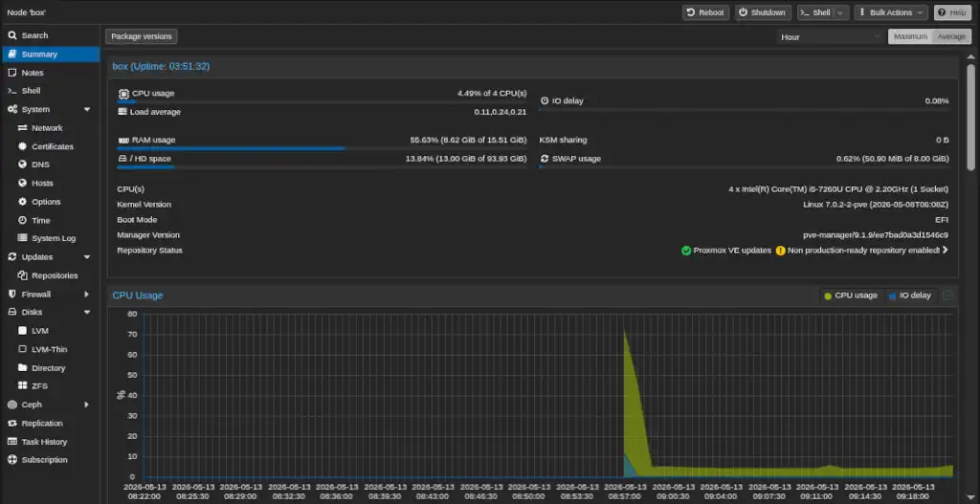Click the Directory folder icon

pyautogui.click(x=23, y=367)
